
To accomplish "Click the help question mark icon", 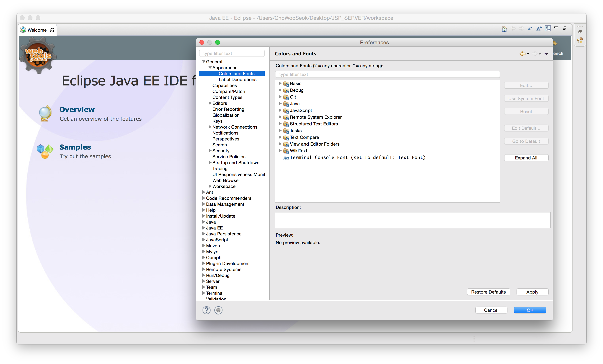I will [x=206, y=310].
